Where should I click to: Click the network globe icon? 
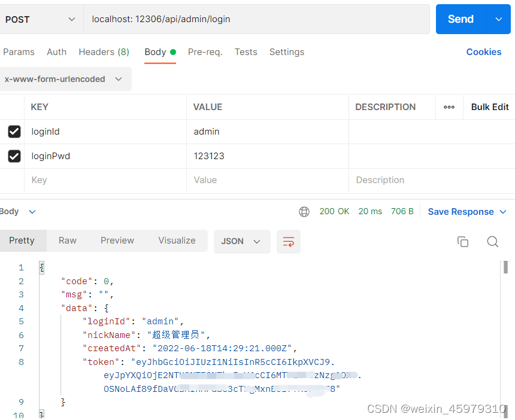point(304,212)
